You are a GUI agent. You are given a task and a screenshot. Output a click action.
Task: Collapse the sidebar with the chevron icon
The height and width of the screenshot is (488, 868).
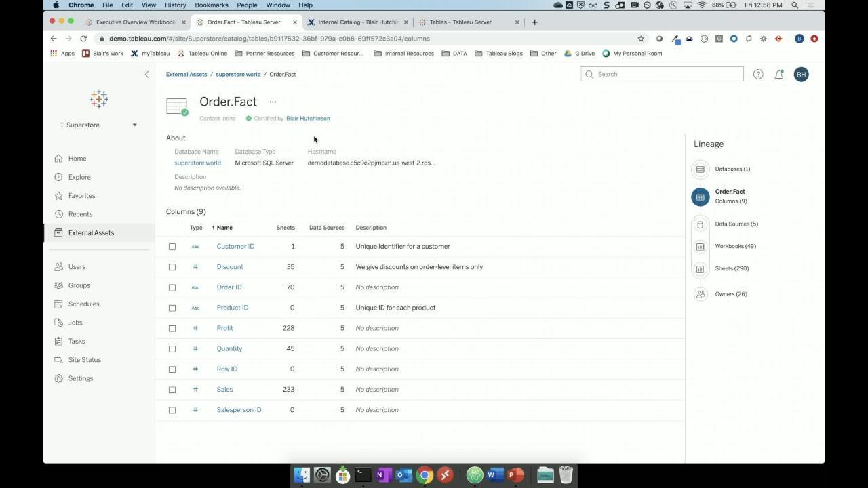tap(146, 75)
